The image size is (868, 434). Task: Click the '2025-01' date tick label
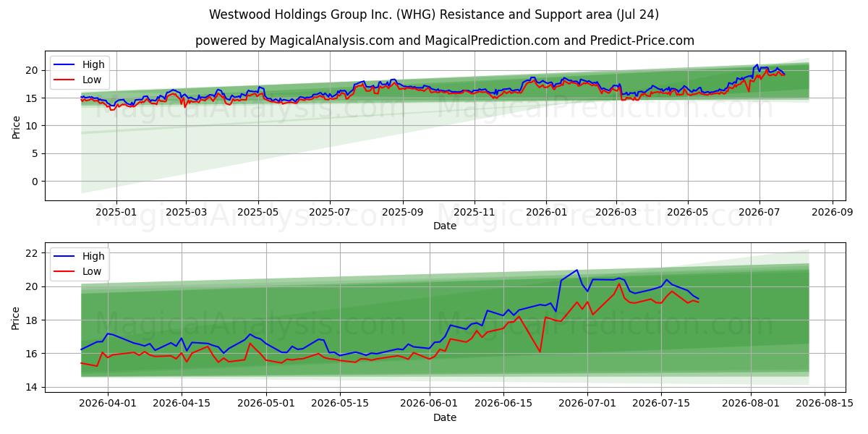[116, 212]
